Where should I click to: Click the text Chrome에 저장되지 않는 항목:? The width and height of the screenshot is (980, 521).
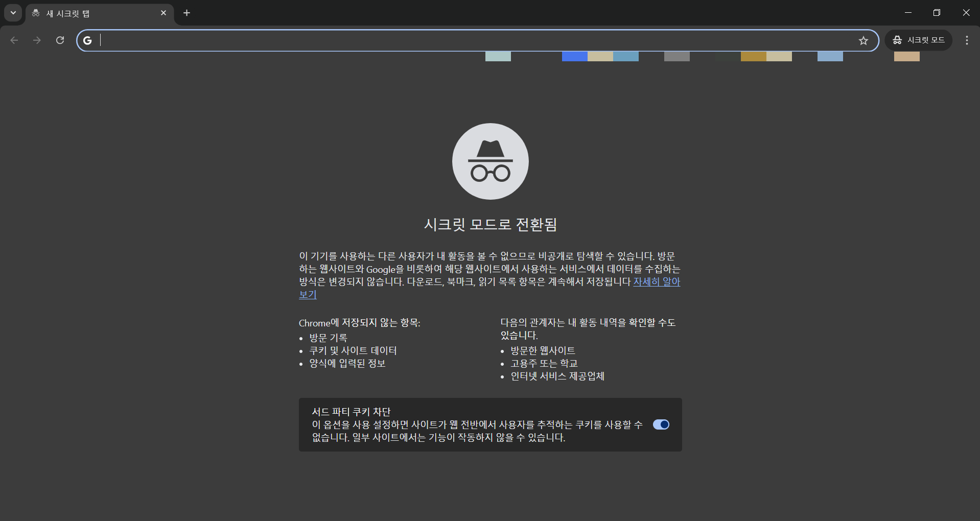pyautogui.click(x=360, y=323)
